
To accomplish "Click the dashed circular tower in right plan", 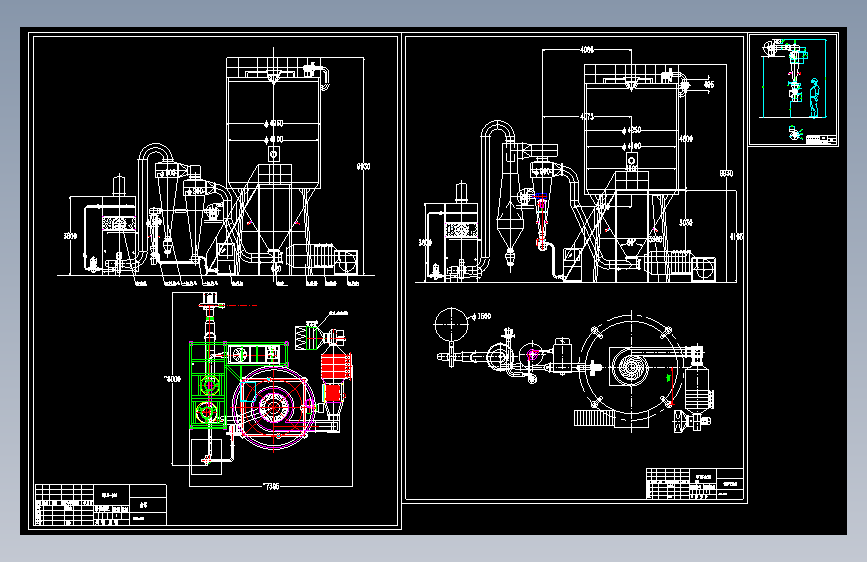I will coord(631,368).
